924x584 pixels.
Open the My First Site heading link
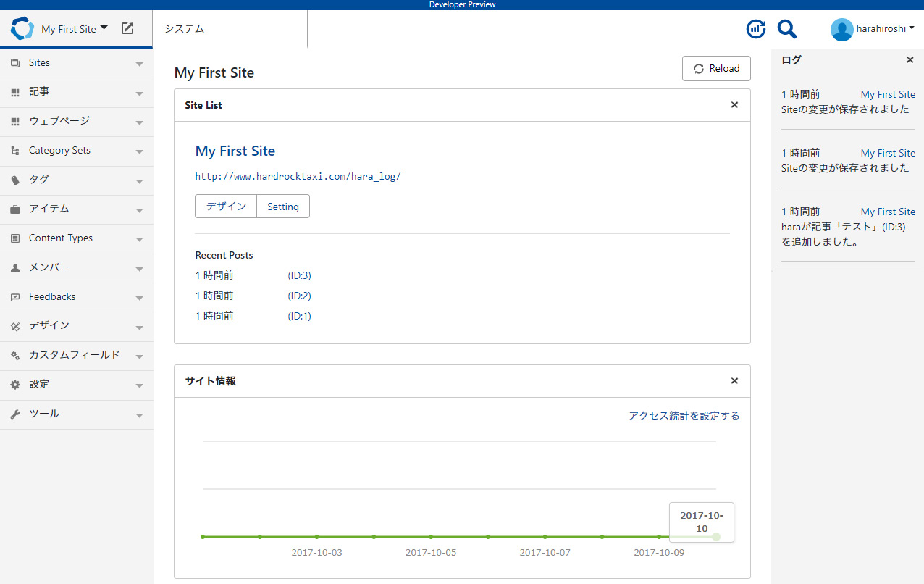tap(235, 151)
